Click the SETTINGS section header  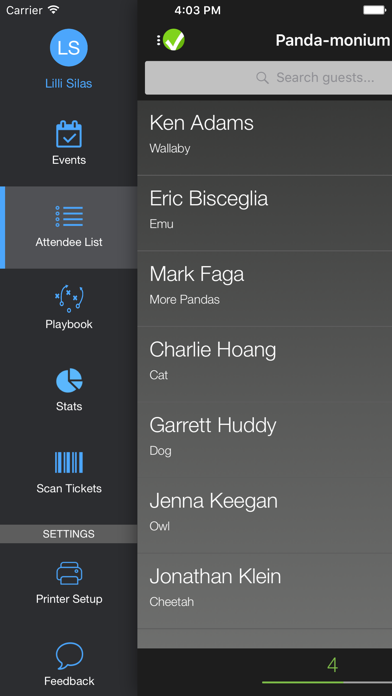pos(68,534)
